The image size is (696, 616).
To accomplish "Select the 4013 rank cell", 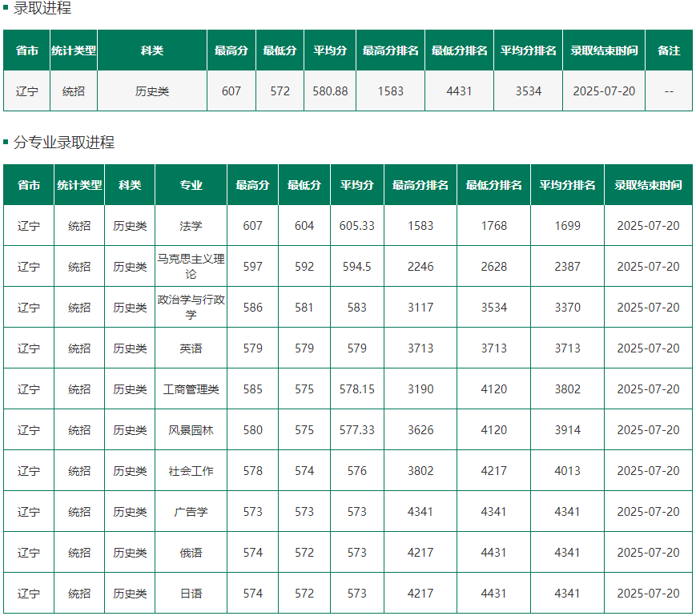I will (567, 471).
